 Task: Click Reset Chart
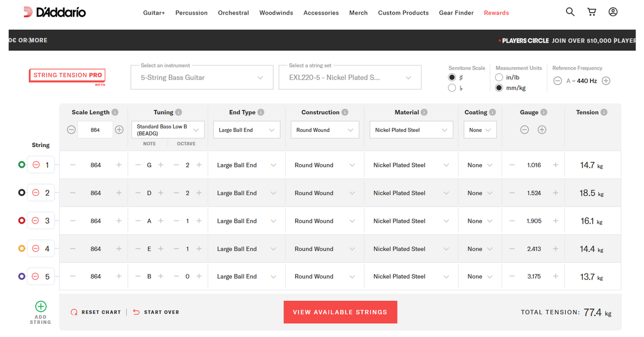96,312
